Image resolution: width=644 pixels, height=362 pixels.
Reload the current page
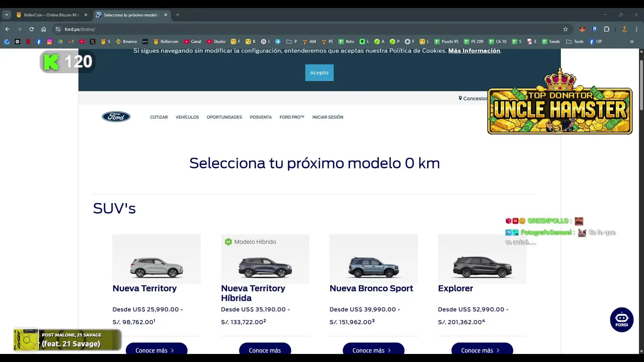tap(31, 29)
